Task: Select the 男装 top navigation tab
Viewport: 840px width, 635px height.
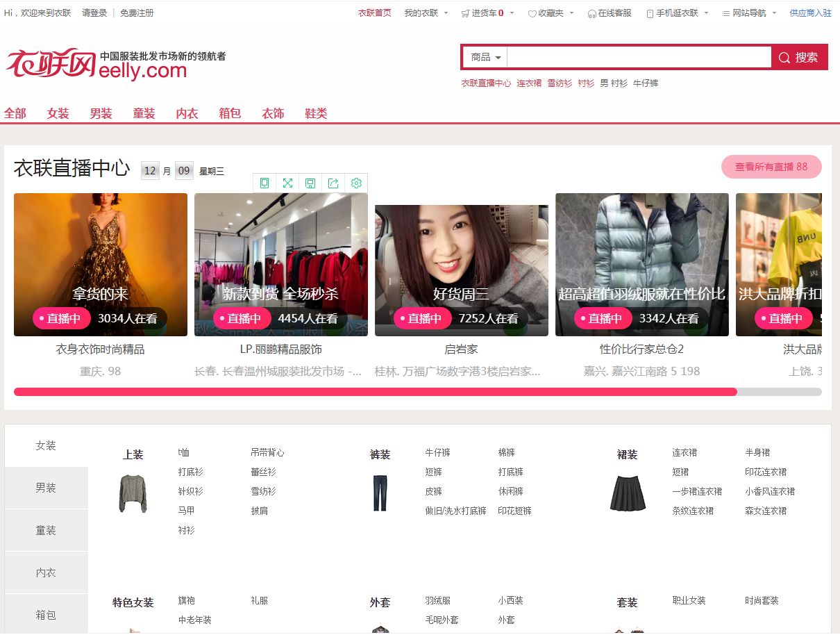Action: pos(101,113)
